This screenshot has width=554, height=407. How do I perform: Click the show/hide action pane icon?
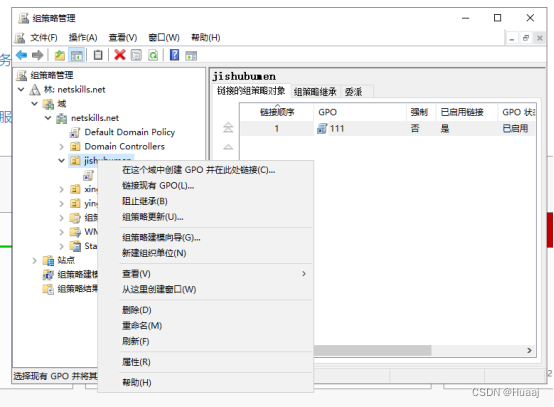point(191,55)
